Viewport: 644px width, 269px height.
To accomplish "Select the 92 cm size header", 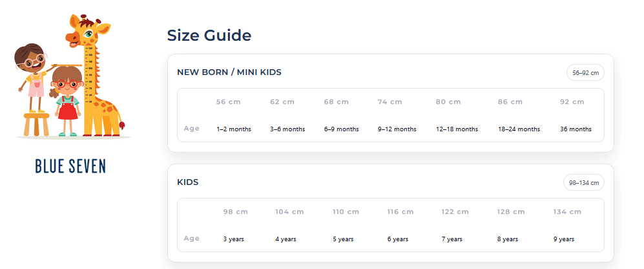I will point(572,102).
